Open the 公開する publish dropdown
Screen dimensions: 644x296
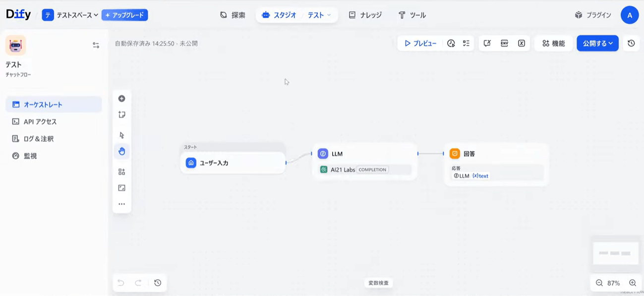(597, 44)
